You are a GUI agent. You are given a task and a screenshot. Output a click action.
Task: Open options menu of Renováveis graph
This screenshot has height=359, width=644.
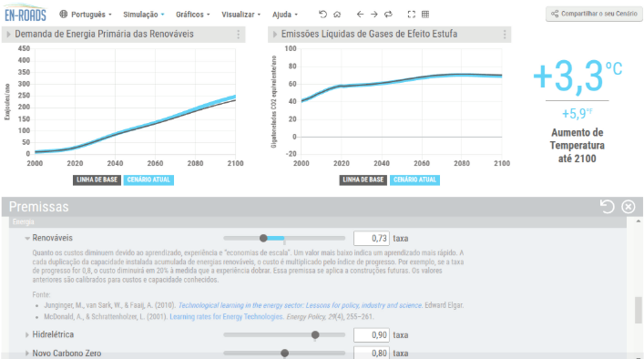[x=239, y=35]
